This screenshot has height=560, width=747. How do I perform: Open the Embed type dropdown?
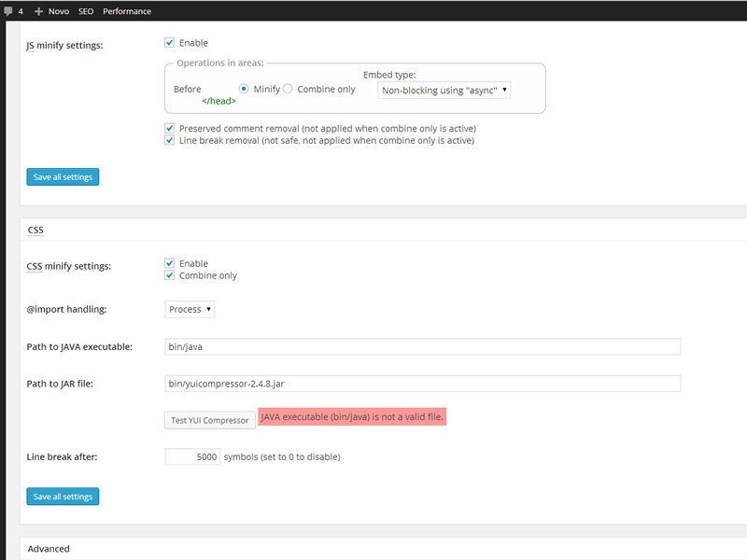(444, 91)
